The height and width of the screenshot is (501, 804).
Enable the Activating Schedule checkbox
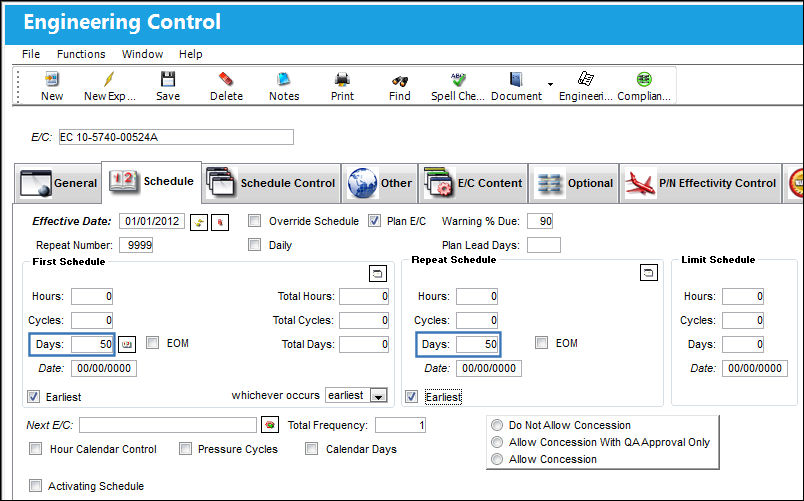pos(35,486)
